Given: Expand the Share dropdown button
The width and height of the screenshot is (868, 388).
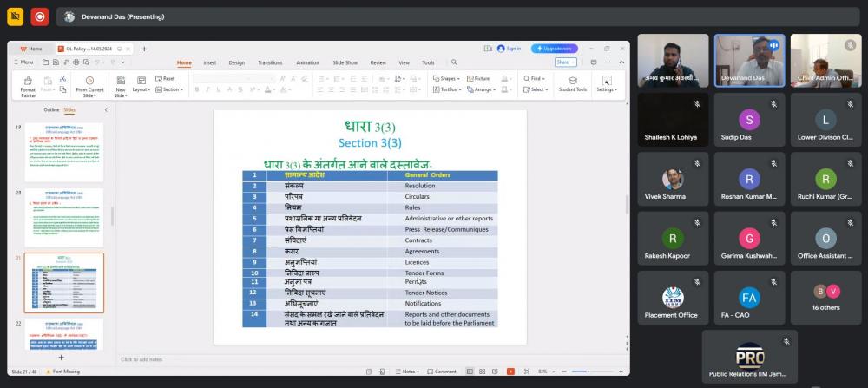Looking at the screenshot, I should [x=565, y=62].
